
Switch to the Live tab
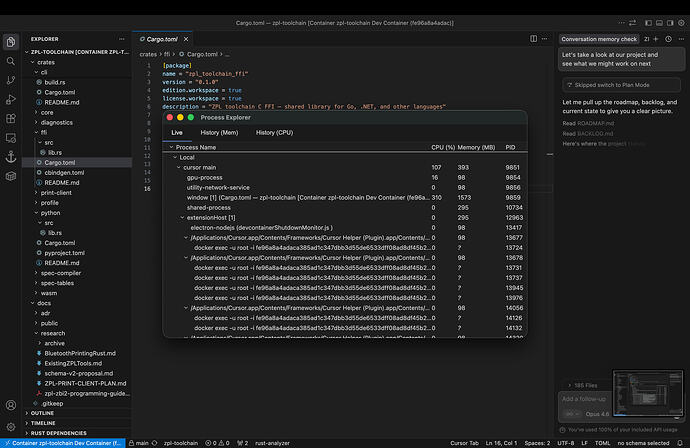177,132
